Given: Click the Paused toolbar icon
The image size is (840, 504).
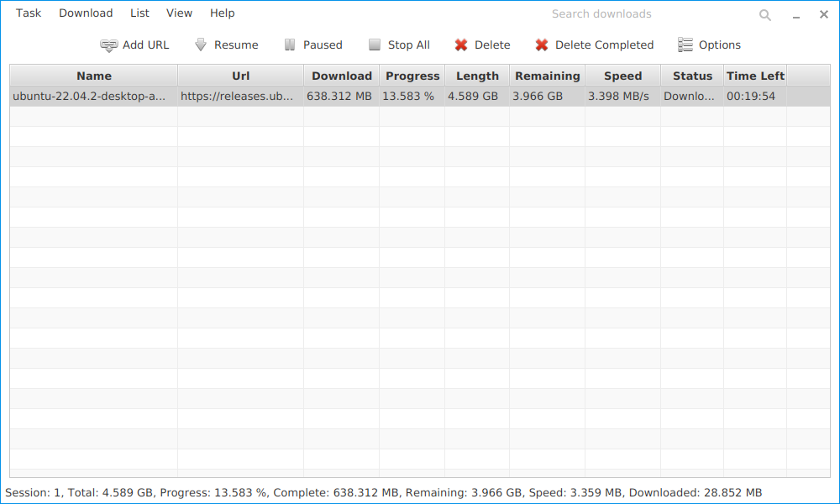Looking at the screenshot, I should tap(290, 45).
